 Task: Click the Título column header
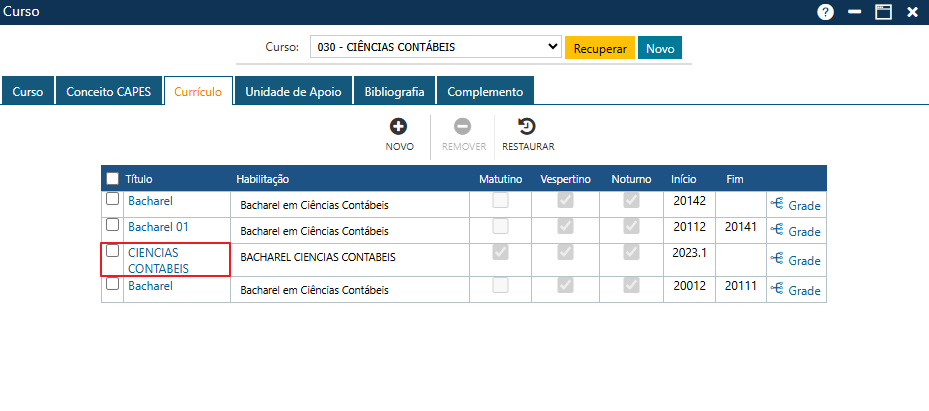[x=139, y=179]
